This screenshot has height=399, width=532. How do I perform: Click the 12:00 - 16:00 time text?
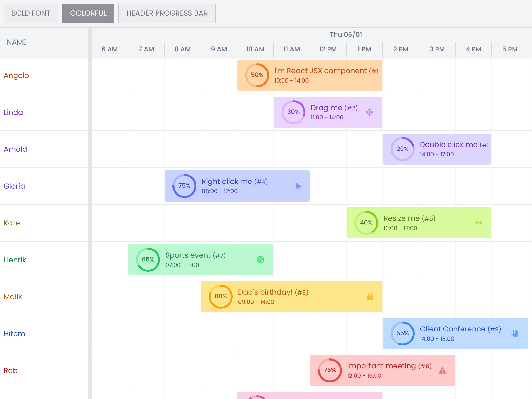(x=364, y=376)
